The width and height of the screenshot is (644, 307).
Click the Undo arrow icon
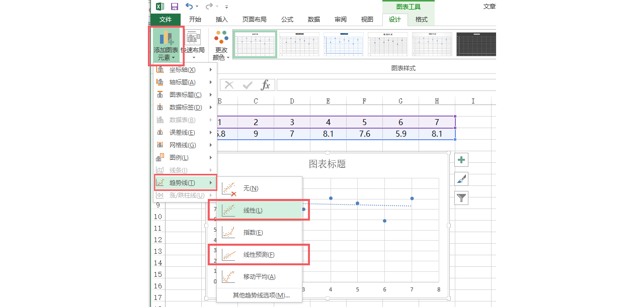point(189,7)
